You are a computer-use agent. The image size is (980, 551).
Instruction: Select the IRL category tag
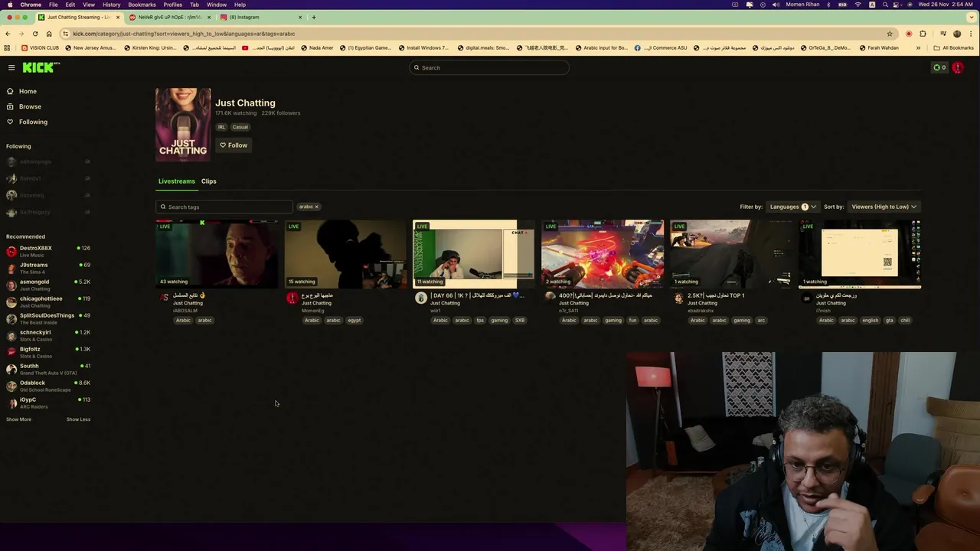point(221,127)
